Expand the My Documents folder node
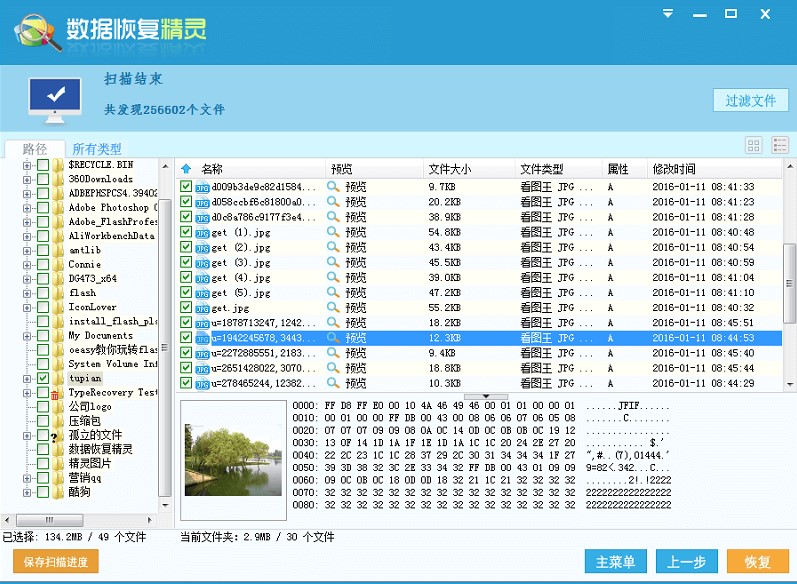This screenshot has width=797, height=584. [x=28, y=336]
